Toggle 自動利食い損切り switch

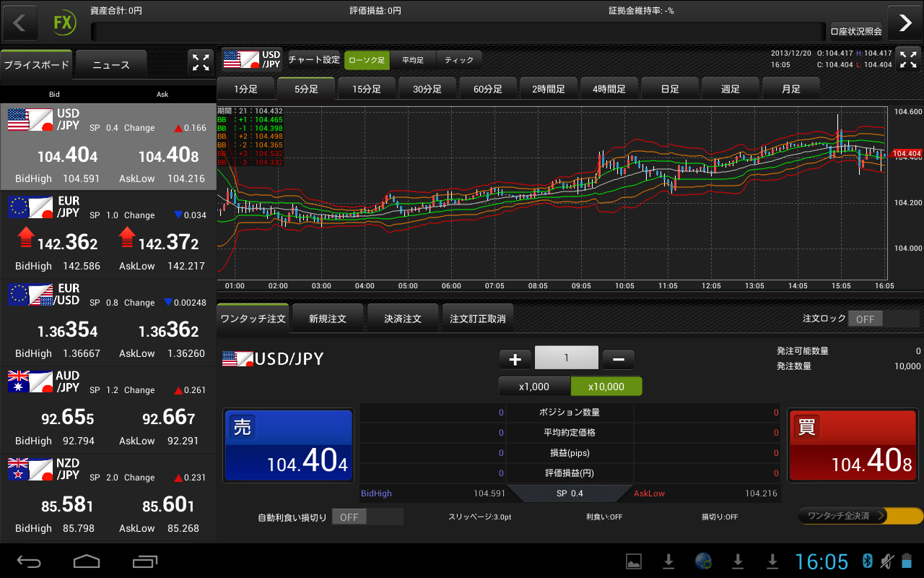pos(367,517)
